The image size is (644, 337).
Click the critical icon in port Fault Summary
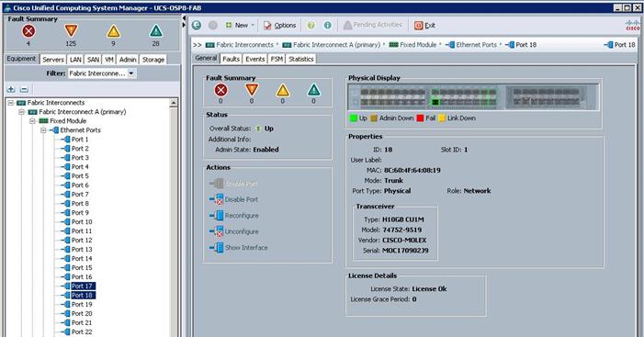click(220, 90)
